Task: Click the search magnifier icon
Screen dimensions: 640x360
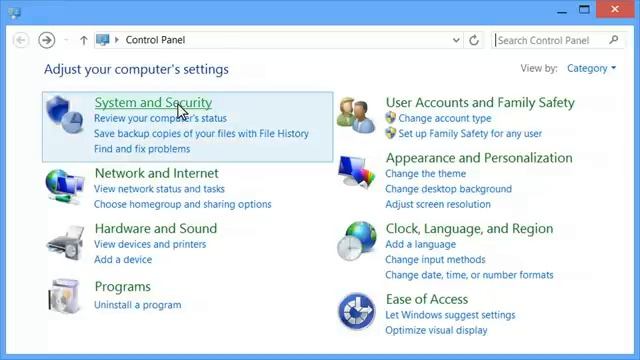Action: point(613,40)
